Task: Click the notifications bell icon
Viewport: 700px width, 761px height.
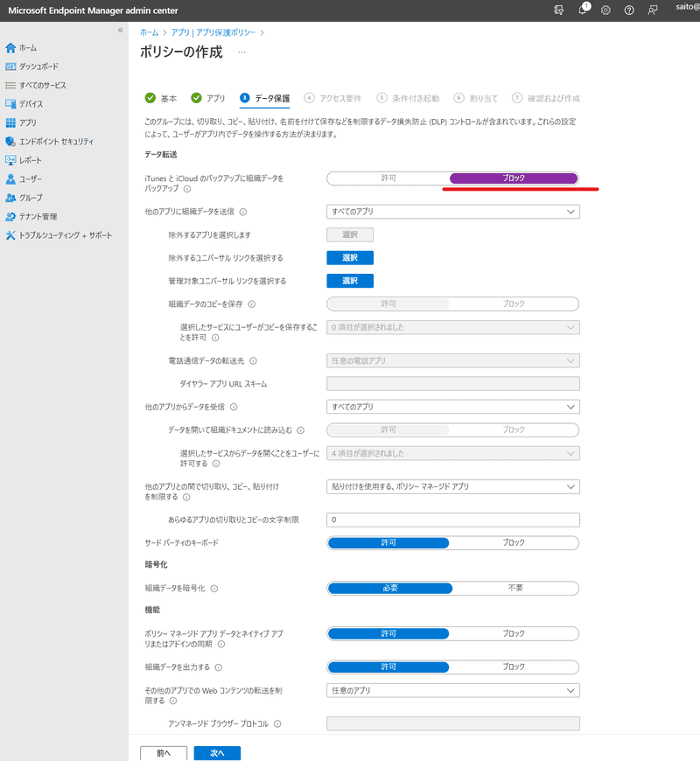Action: pos(583,10)
